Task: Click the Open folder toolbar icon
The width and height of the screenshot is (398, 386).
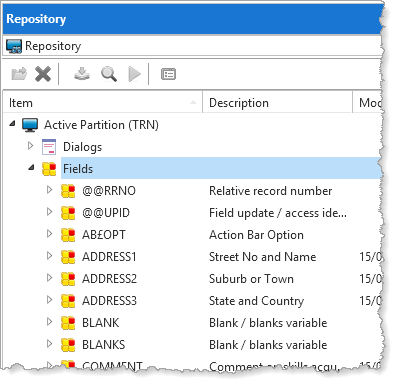Action: tap(19, 74)
